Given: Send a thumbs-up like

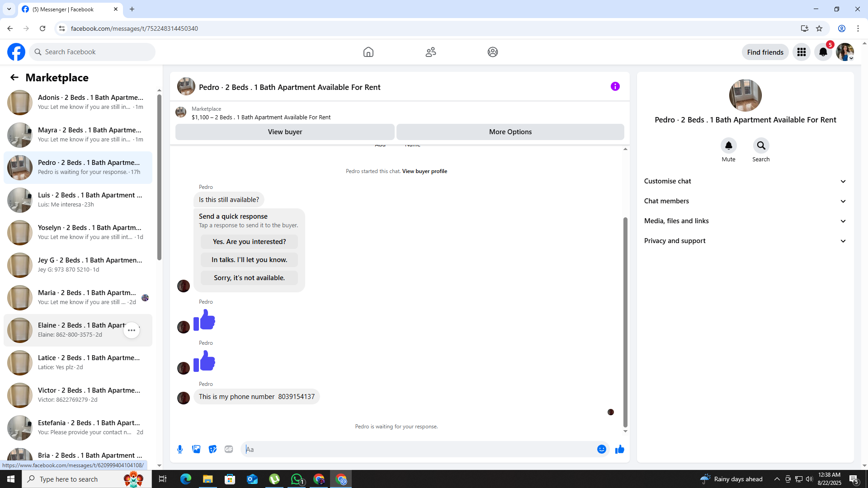Looking at the screenshot, I should point(619,449).
